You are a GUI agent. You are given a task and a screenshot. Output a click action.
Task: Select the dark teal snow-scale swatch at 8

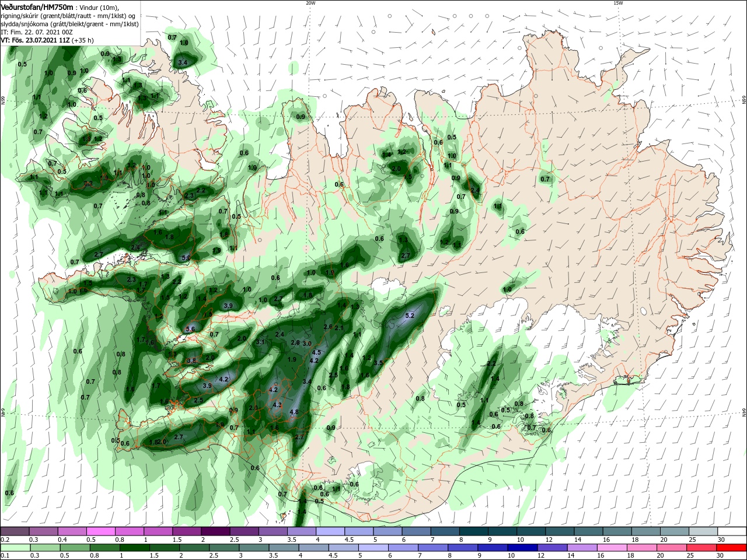pos(473,531)
